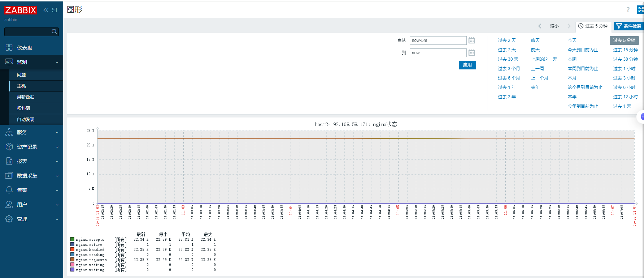Click the 告警 alerts bell icon
This screenshot has width=644, height=278.
[x=9, y=190]
